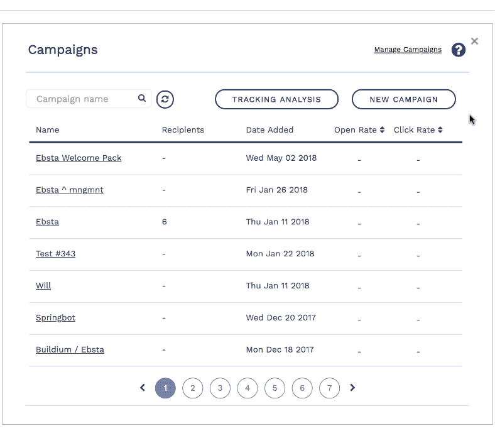Image resolution: width=495 pixels, height=448 pixels.
Task: Open the Ebsta ^ mngmnt campaign
Action: click(x=70, y=190)
